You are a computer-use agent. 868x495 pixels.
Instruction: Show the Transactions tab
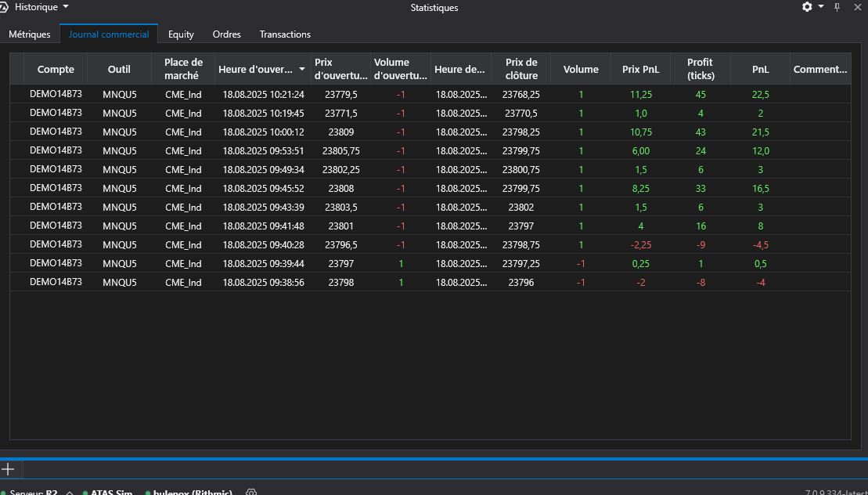pyautogui.click(x=285, y=34)
